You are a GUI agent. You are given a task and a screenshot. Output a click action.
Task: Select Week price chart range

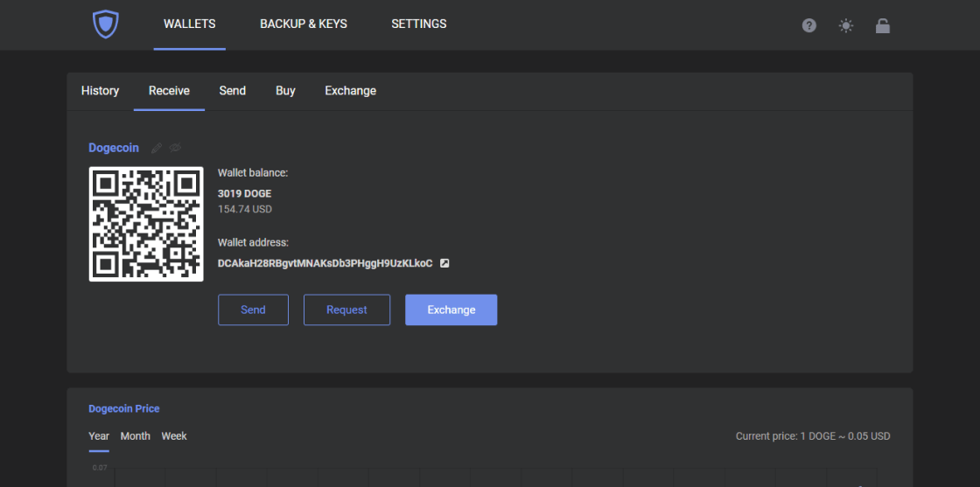[x=174, y=436]
